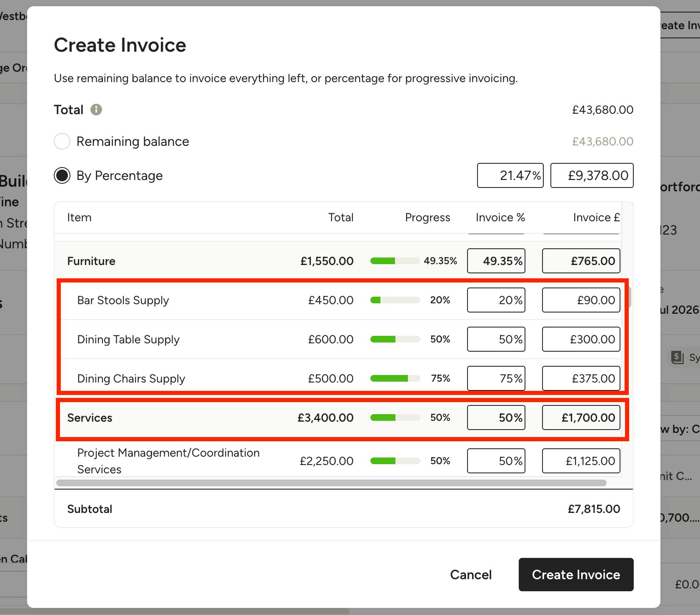Click the Furniture £1,550.00 total cell
The height and width of the screenshot is (615, 700).
pos(327,261)
